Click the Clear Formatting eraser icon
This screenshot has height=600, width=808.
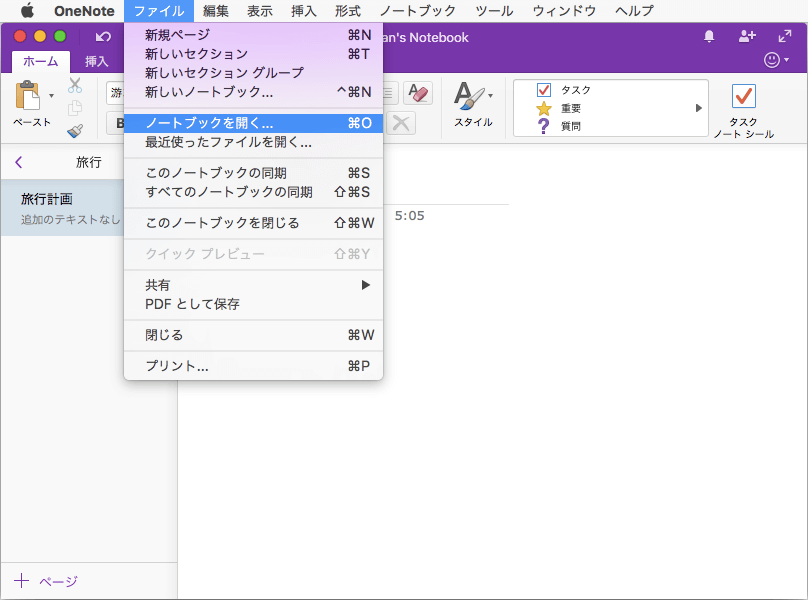tap(418, 93)
